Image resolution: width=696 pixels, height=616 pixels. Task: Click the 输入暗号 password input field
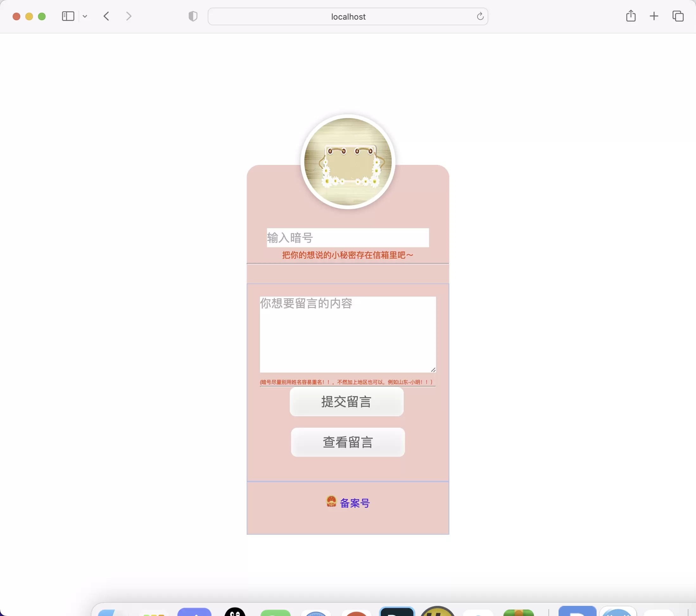(347, 237)
